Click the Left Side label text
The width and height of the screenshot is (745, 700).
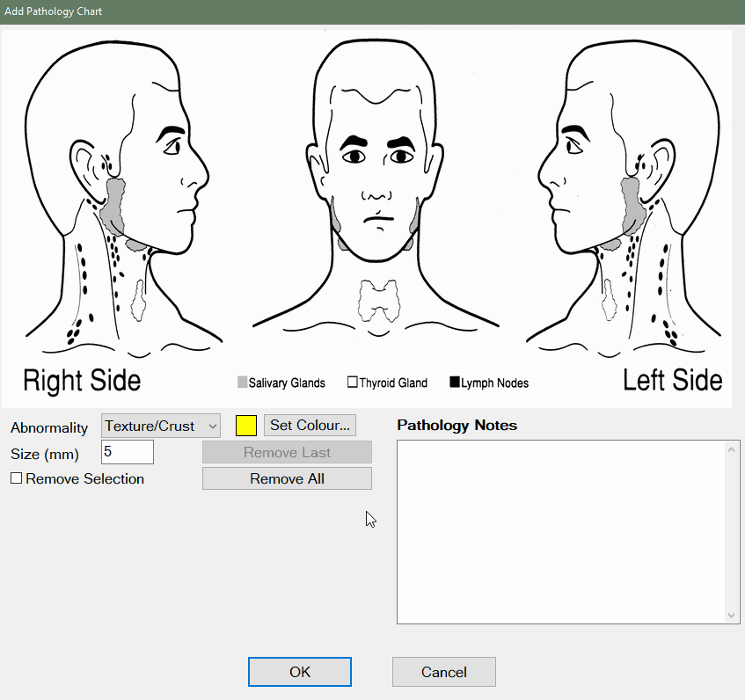click(x=672, y=381)
